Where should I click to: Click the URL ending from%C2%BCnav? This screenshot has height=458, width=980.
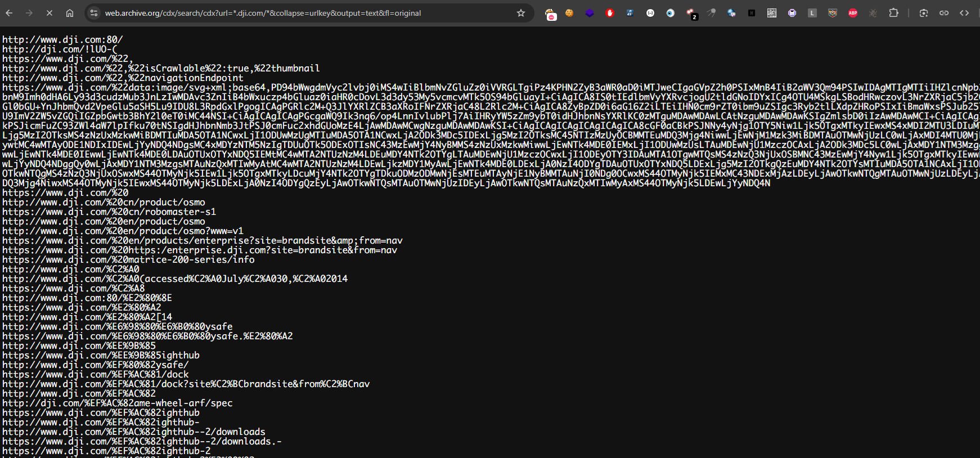point(186,384)
